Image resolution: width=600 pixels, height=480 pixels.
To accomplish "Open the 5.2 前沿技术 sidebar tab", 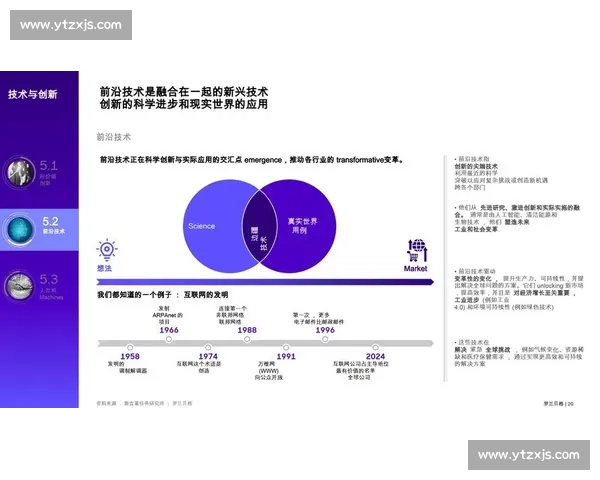I will point(39,230).
